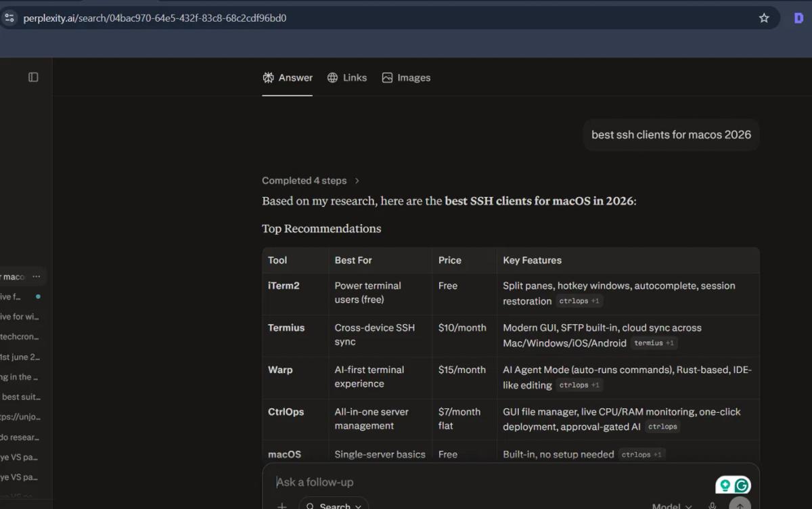
Task: Click the Grammarly lightbulb suggestion icon
Action: click(725, 485)
